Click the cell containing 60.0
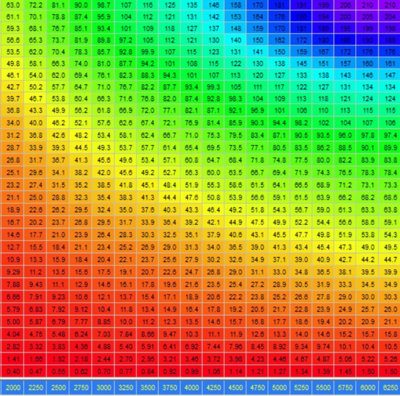Image resolution: width=400 pixels, height=396 pixels. [214, 172]
